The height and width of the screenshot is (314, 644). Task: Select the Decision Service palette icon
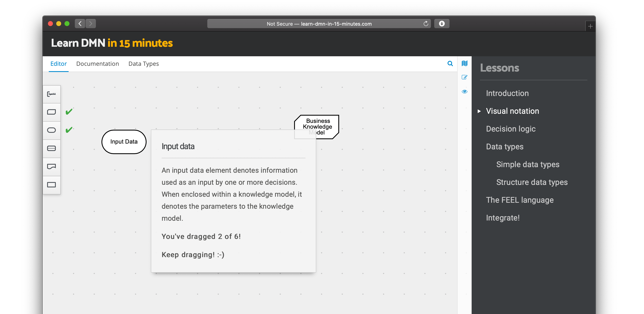[x=51, y=148]
